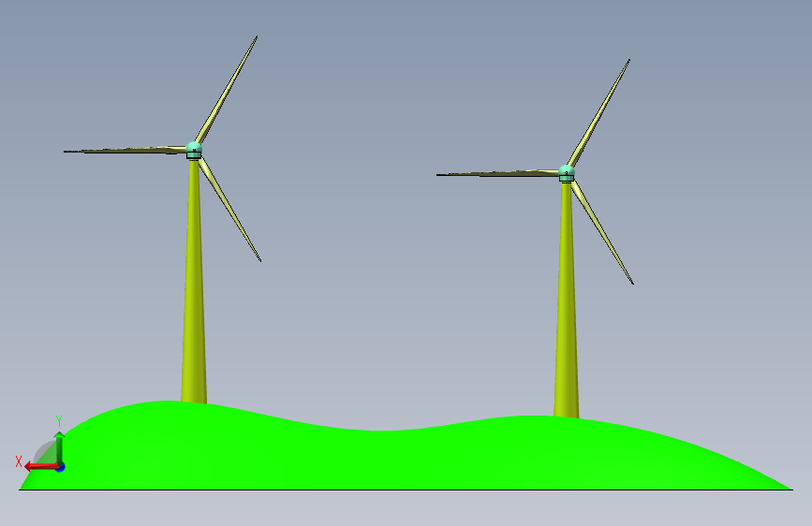The height and width of the screenshot is (526, 812).
Task: Select the right turbine's hub nacelle
Action: pos(567,173)
